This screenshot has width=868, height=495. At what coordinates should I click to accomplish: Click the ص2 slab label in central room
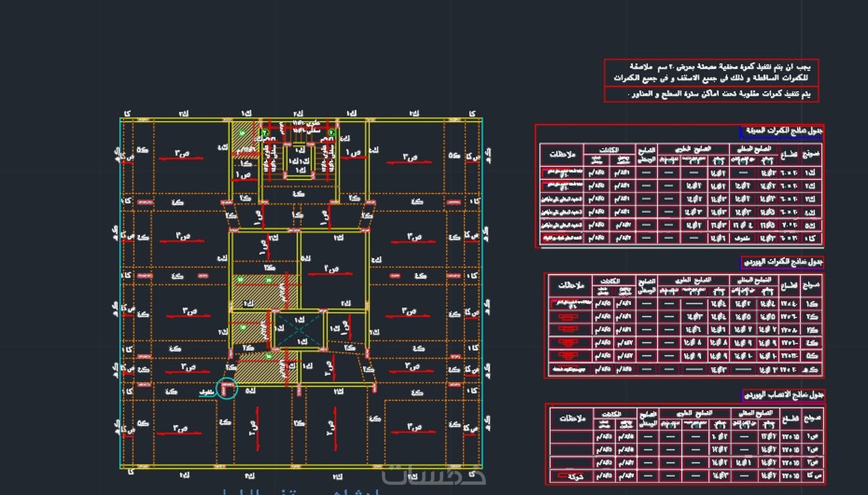[331, 268]
